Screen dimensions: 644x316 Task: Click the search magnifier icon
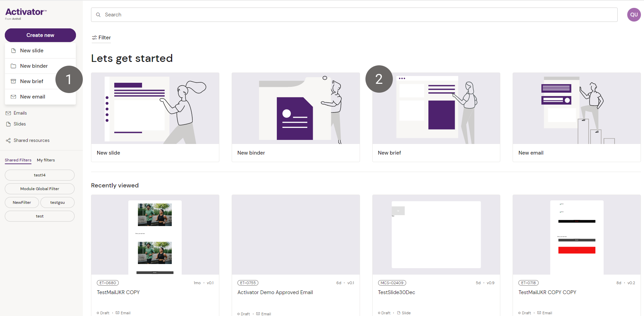pyautogui.click(x=98, y=15)
